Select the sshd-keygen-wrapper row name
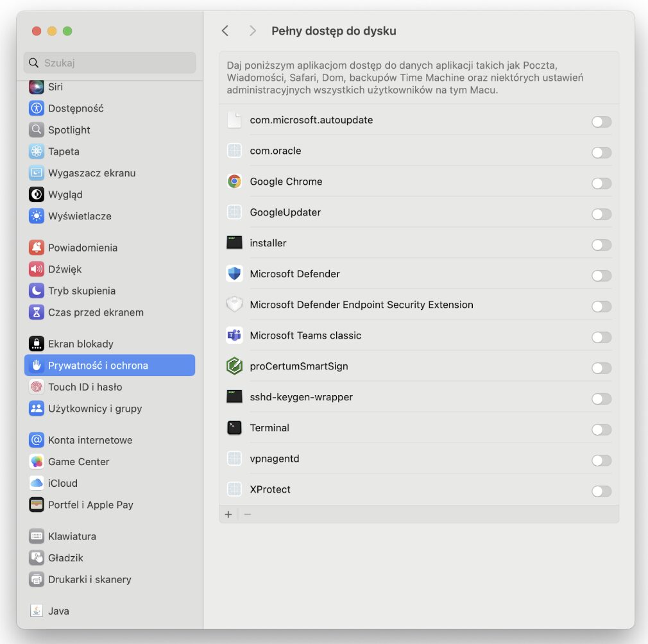 (302, 397)
